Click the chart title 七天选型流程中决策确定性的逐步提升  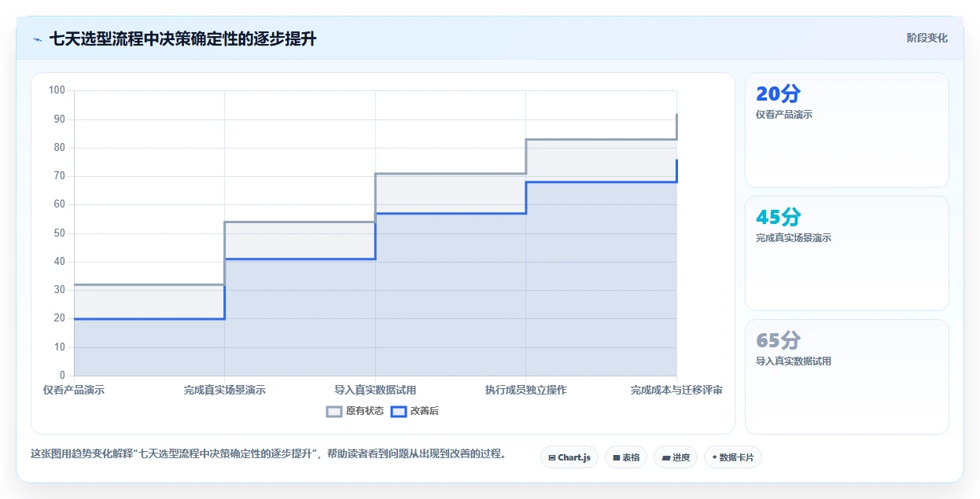pos(182,39)
